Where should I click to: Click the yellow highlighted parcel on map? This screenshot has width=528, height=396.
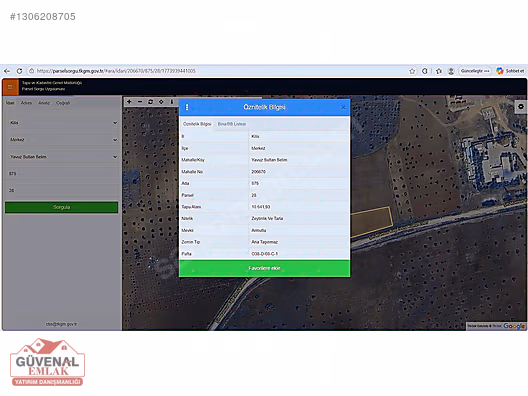[371, 222]
